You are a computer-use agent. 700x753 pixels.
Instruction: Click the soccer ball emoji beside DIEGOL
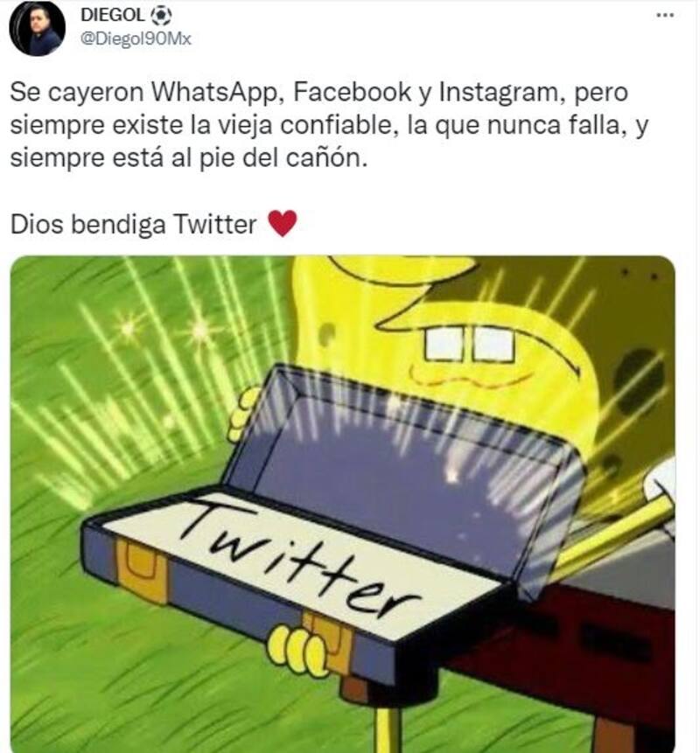pyautogui.click(x=161, y=17)
